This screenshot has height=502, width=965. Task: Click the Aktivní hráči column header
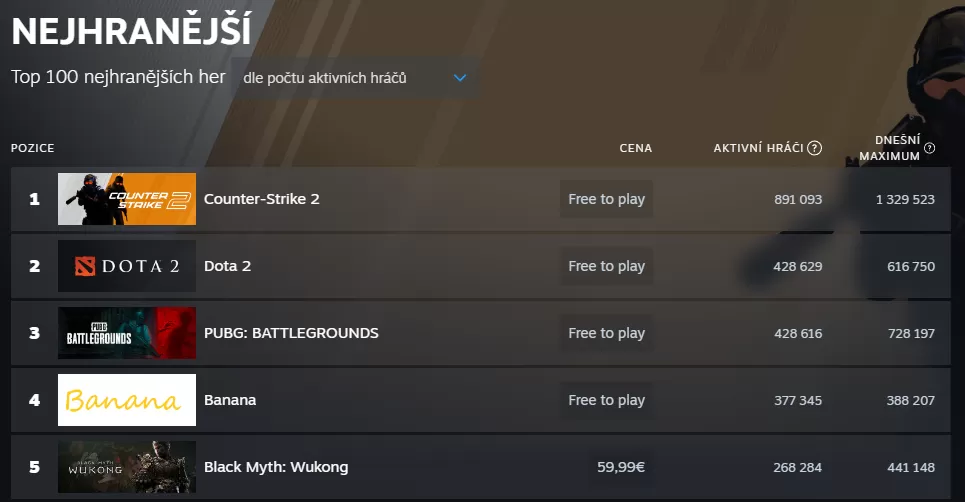coord(758,148)
